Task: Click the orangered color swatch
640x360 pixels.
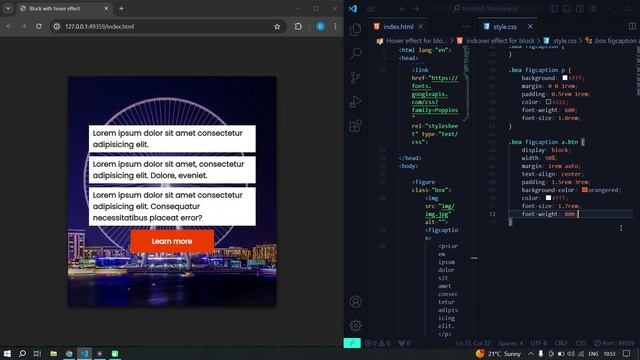Action: coord(584,190)
